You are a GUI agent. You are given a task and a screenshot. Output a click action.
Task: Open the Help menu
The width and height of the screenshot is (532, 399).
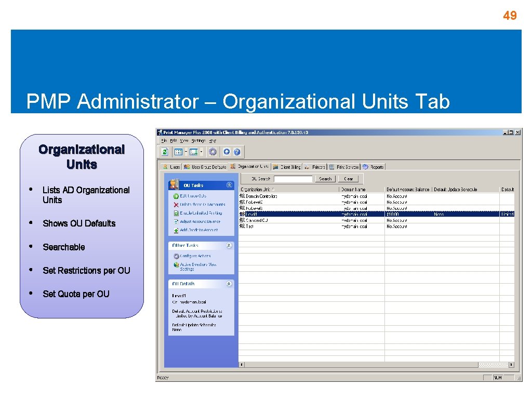(212, 140)
